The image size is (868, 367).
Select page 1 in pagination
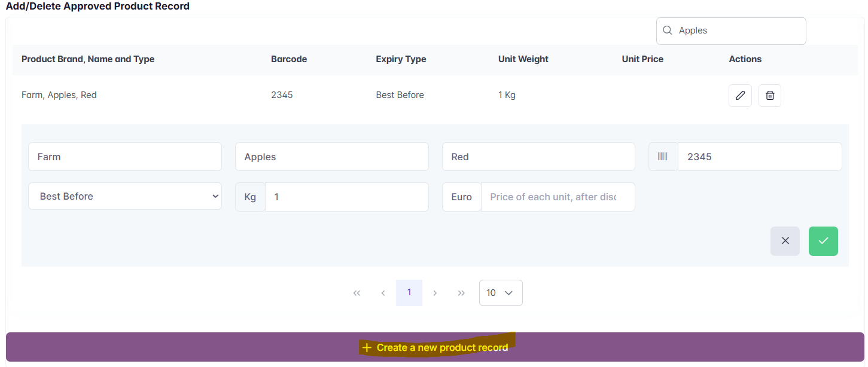[409, 293]
